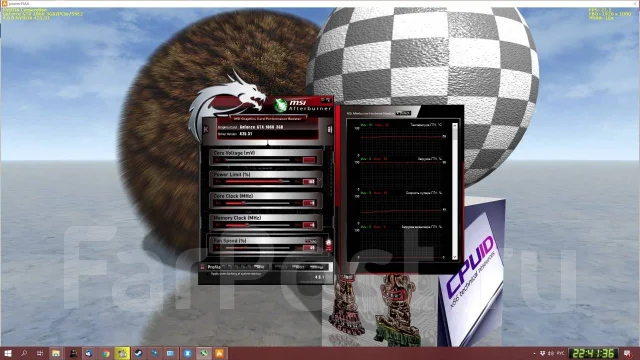Open Google Chrome from taskbar
Image resolution: width=640 pixels, height=360 pixels.
106,353
